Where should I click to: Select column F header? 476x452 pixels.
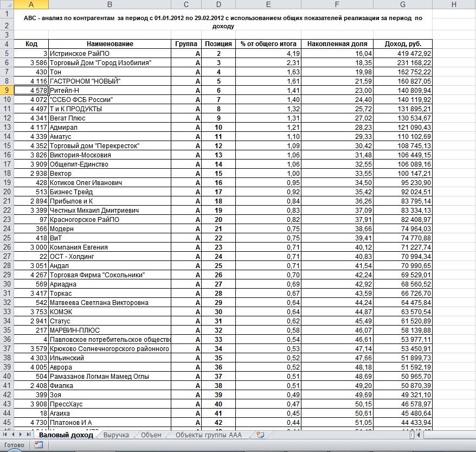tap(337, 4)
